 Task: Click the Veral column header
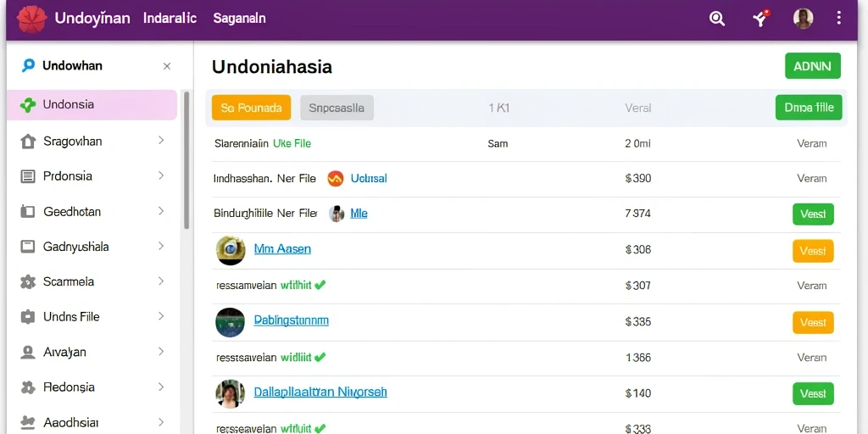(637, 108)
